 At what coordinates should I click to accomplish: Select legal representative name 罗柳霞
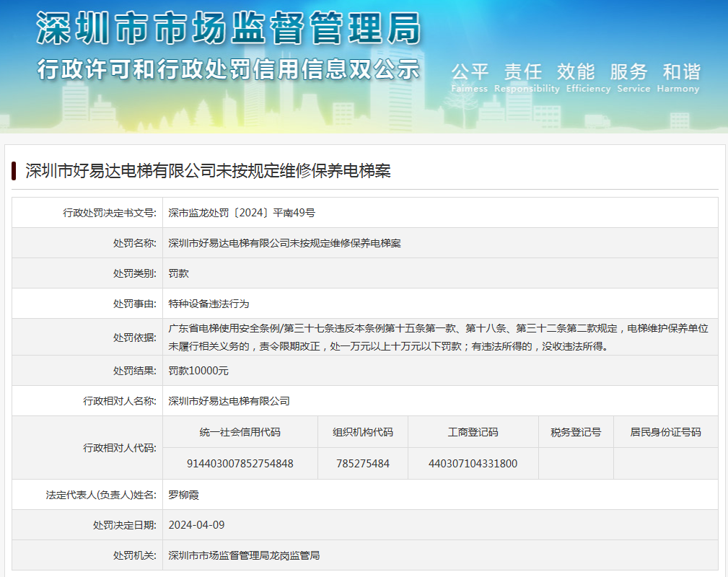tap(183, 495)
